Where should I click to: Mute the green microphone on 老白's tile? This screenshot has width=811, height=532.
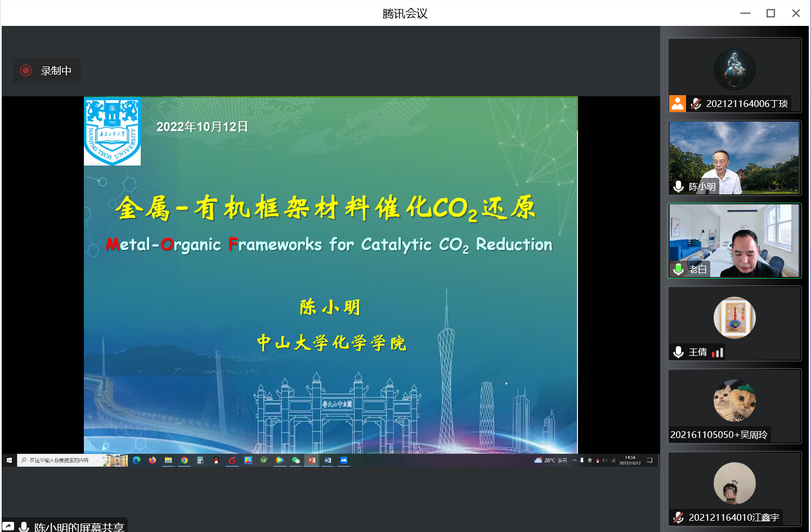[679, 269]
